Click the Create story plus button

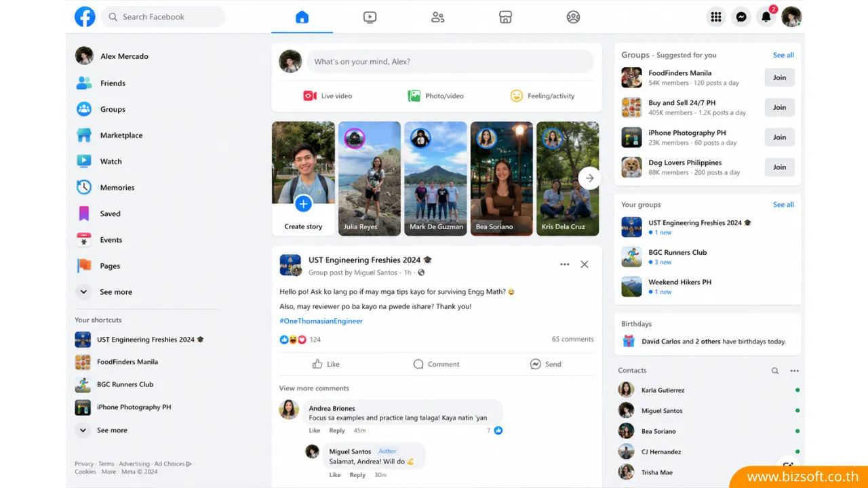tap(303, 203)
